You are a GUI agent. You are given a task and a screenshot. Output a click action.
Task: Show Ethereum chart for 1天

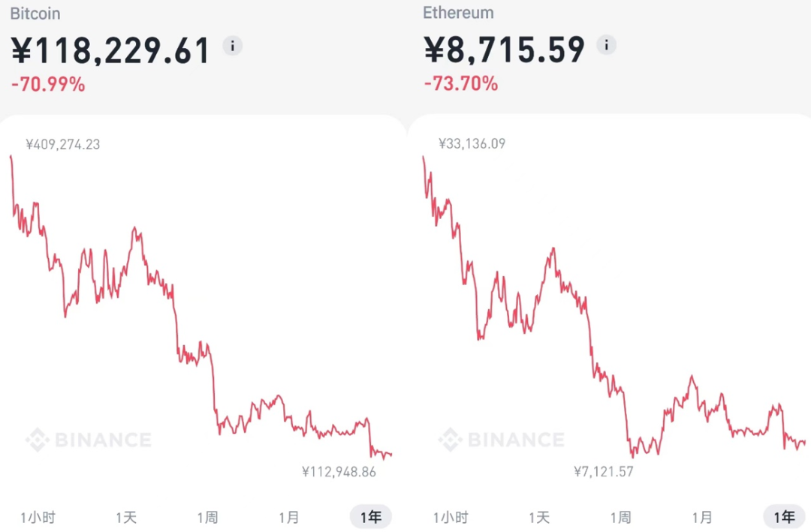click(539, 517)
